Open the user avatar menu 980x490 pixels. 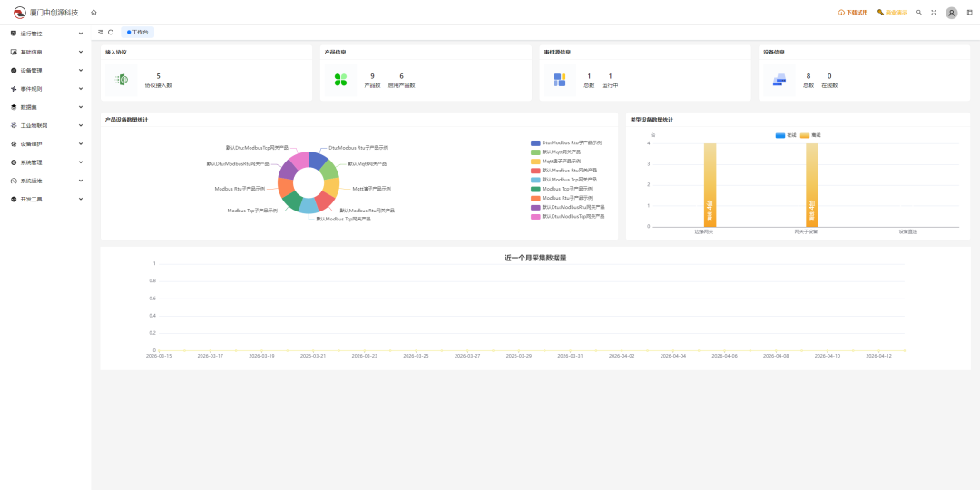click(x=951, y=13)
